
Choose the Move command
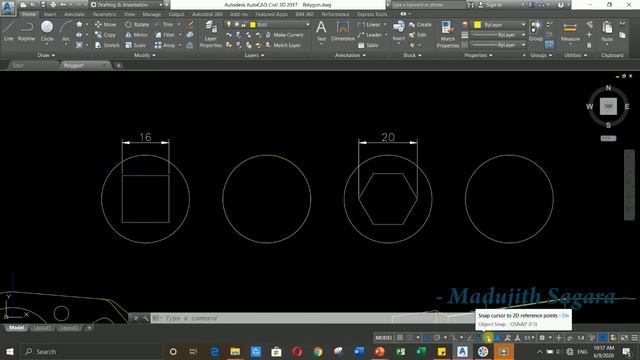coord(105,24)
